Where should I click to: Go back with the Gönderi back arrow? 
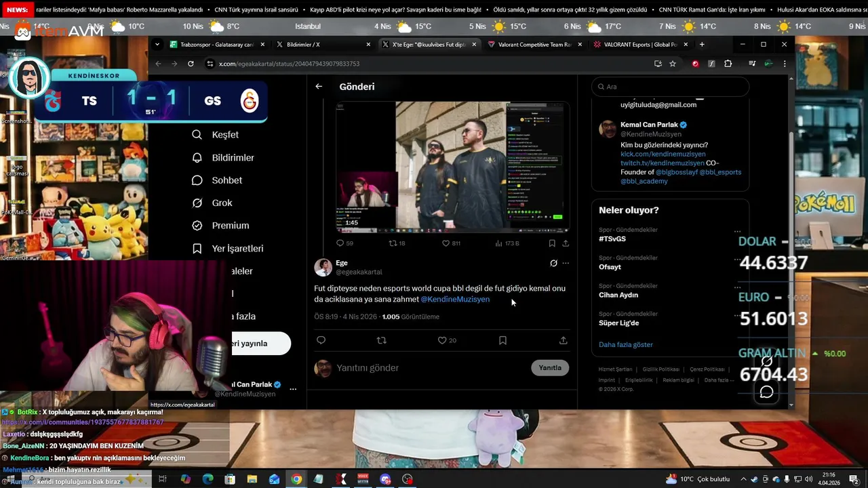(319, 87)
